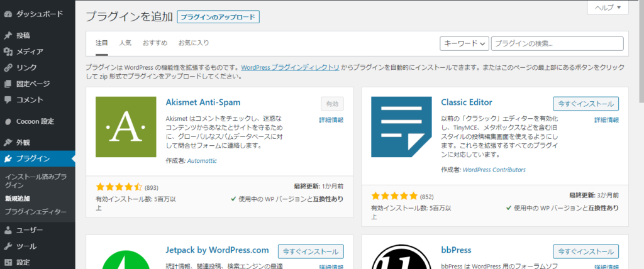Click the user icon beside ユーザー
The image size is (644, 269).
click(8, 231)
